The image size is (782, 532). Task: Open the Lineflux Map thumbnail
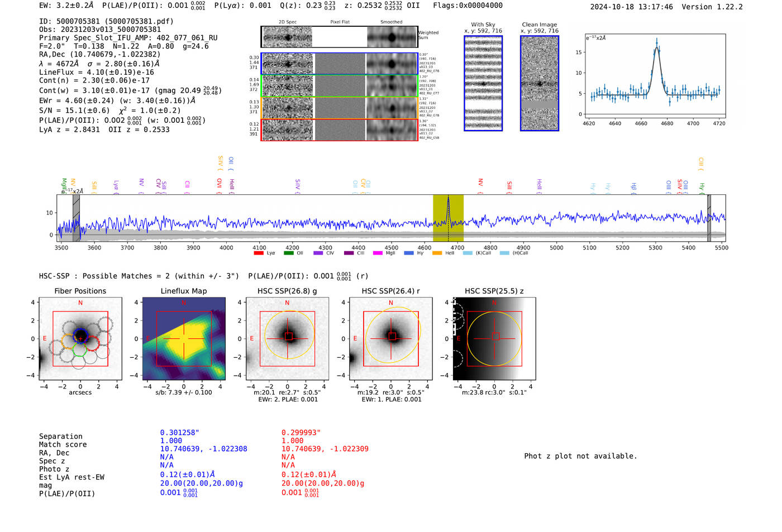tap(184, 339)
